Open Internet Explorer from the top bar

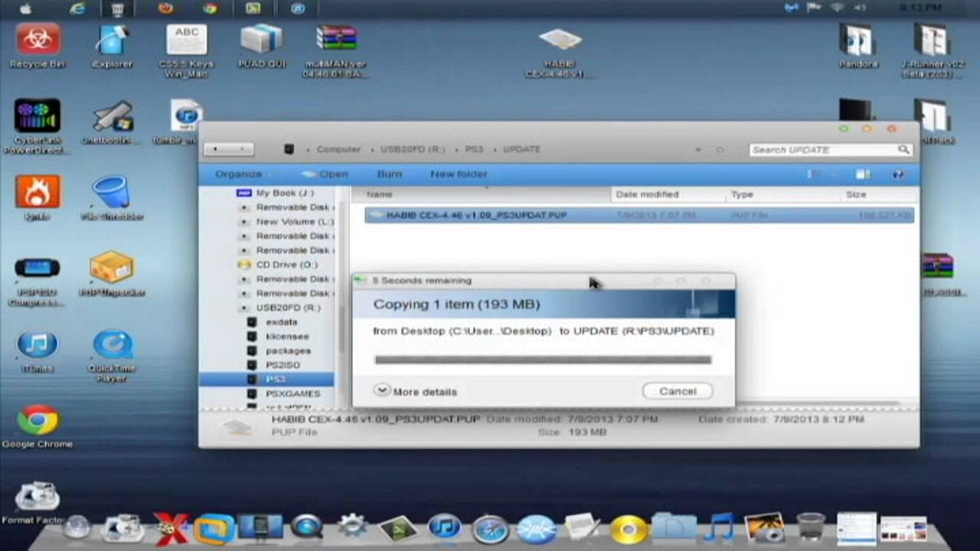click(77, 8)
